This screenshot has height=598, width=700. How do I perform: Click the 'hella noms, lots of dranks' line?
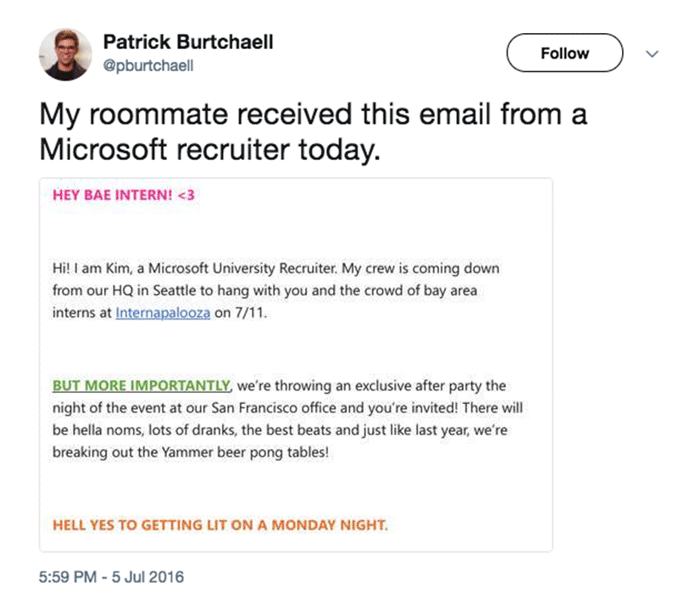188,429
